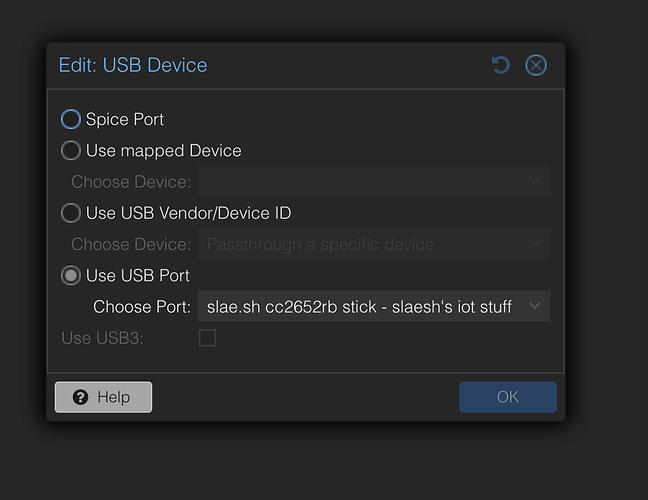
Task: Confirm with the OK button
Action: 508,397
